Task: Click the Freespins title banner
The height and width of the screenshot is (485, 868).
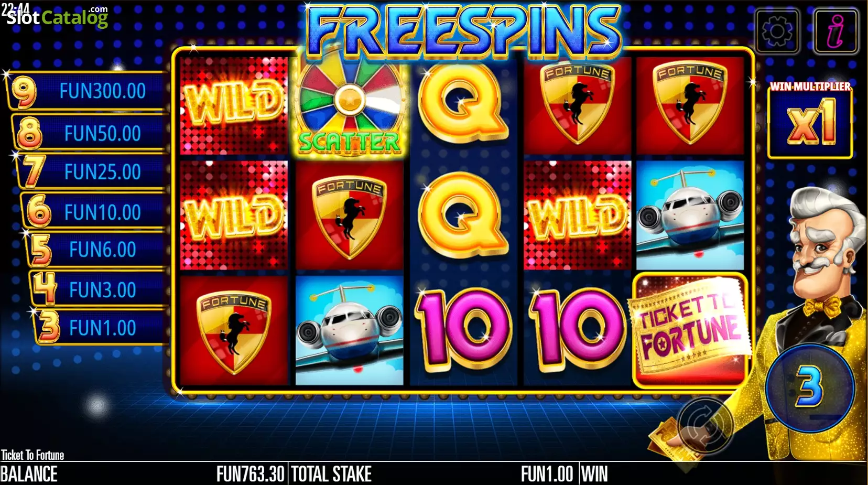Action: tap(463, 30)
